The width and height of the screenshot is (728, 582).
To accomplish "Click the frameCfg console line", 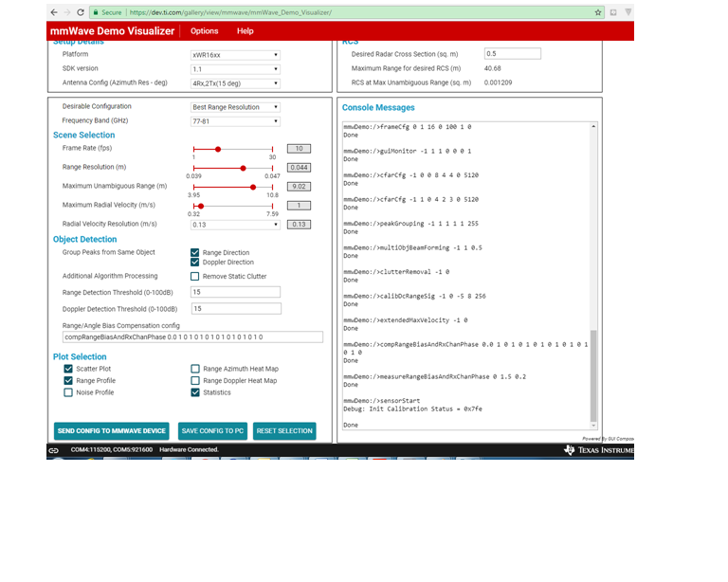I will pos(408,127).
